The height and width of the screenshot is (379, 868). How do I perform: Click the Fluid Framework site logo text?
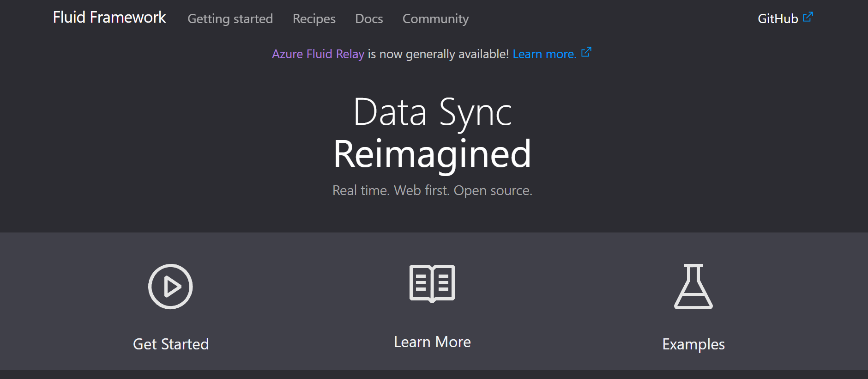click(x=109, y=17)
